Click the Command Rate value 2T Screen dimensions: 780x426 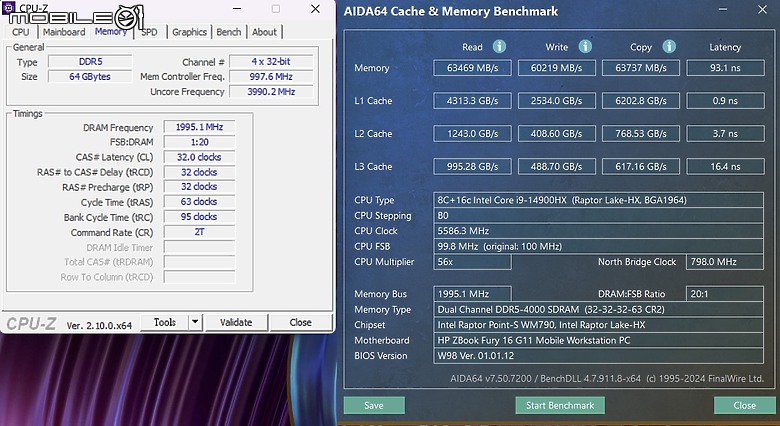pyautogui.click(x=199, y=232)
